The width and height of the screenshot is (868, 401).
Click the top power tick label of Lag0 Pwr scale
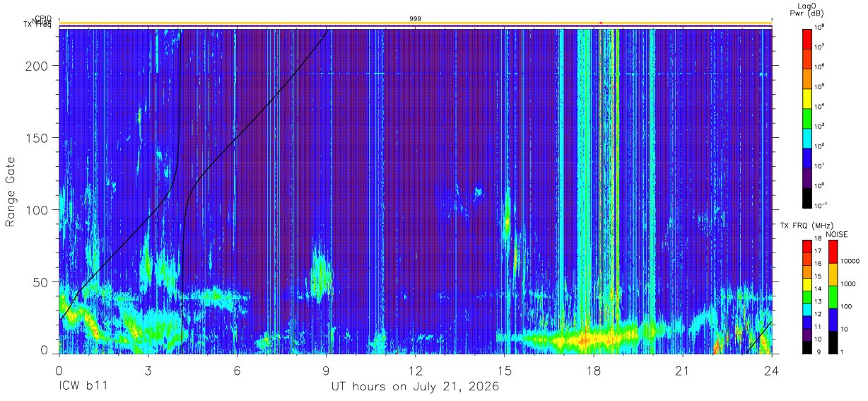pos(819,27)
